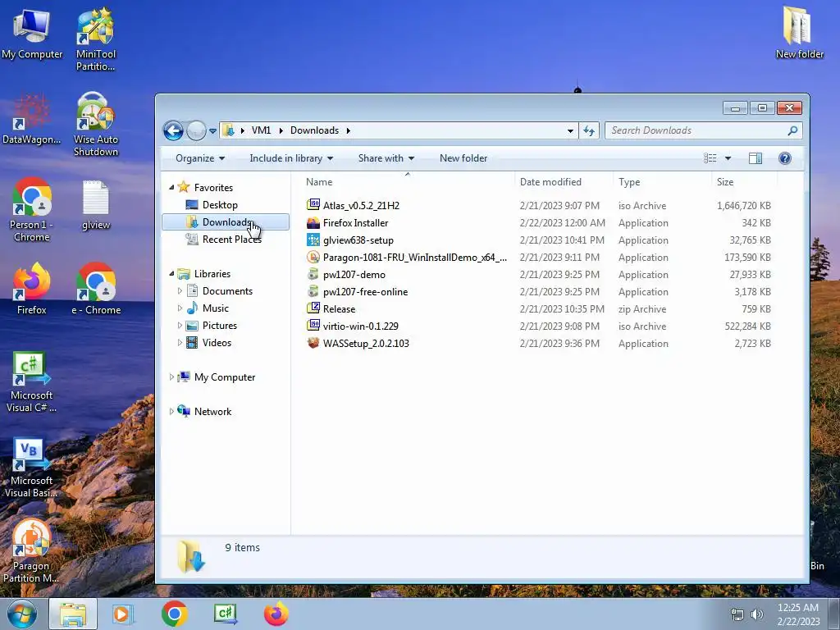The image size is (840, 630).
Task: Open Chrome from the taskbar
Action: 174,614
